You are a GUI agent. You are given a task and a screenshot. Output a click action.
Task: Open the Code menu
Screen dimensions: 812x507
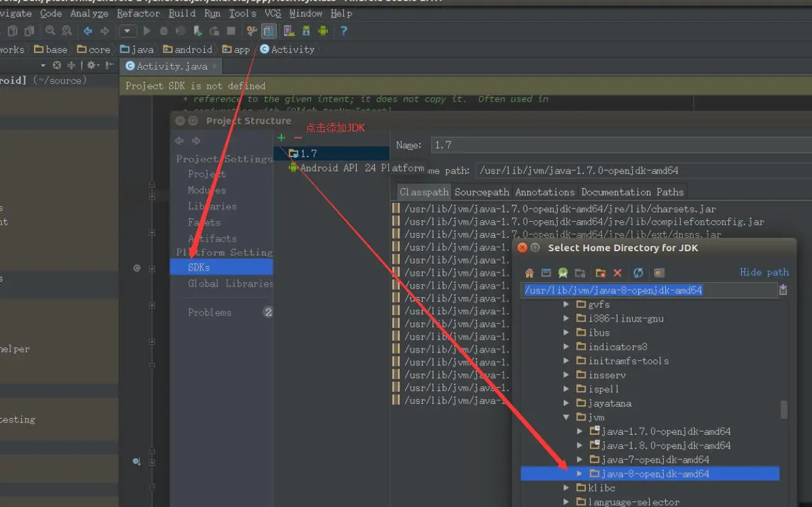coord(51,13)
